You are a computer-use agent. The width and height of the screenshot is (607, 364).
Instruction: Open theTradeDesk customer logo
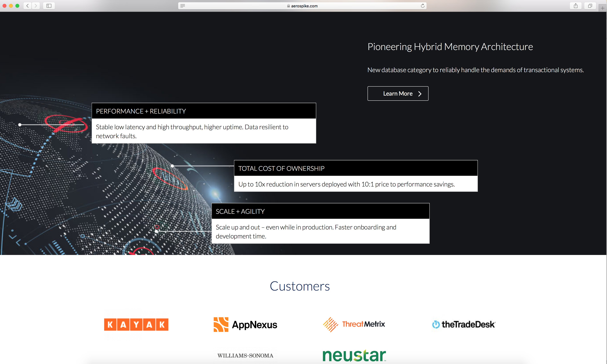tap(464, 324)
